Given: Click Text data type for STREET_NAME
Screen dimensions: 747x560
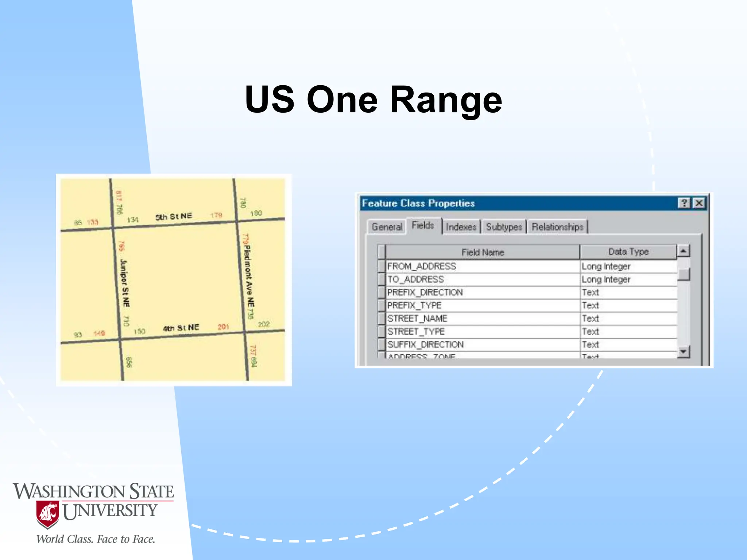Looking at the screenshot, I should pos(628,319).
